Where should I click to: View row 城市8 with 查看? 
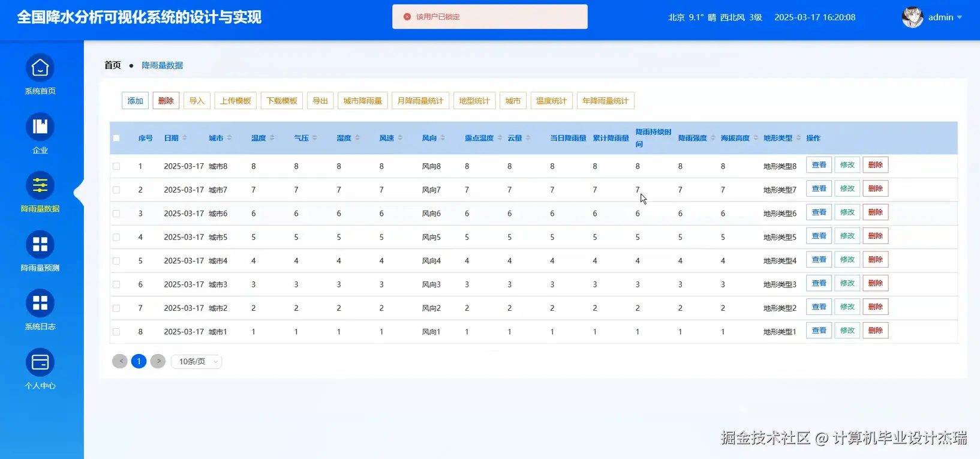(819, 165)
